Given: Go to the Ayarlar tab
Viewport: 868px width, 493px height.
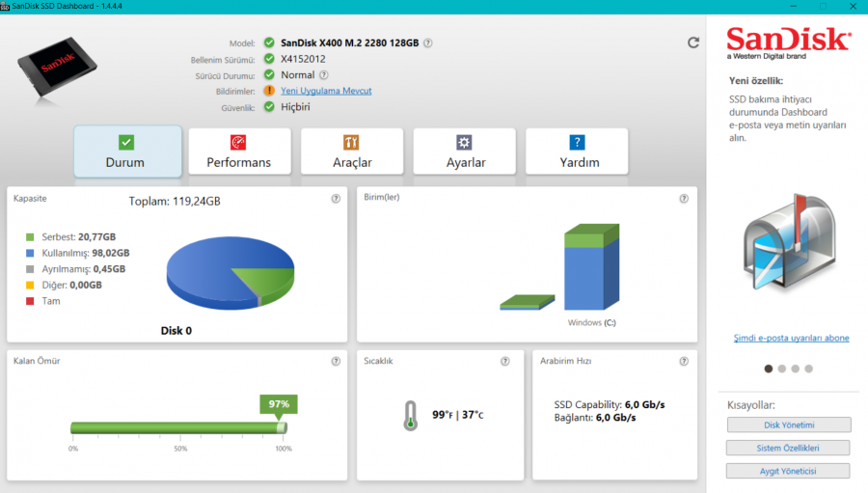Looking at the screenshot, I should pyautogui.click(x=465, y=151).
